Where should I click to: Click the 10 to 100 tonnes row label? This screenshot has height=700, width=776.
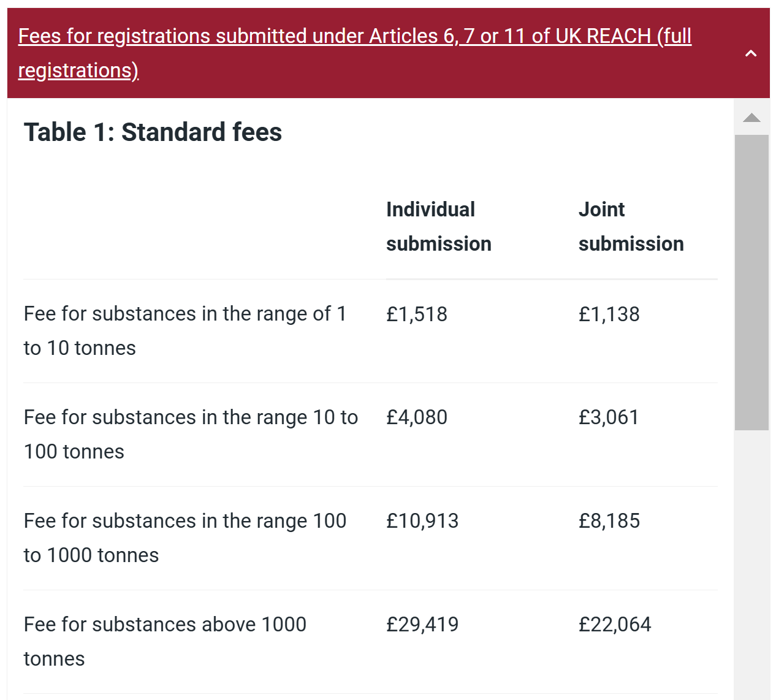(x=191, y=434)
